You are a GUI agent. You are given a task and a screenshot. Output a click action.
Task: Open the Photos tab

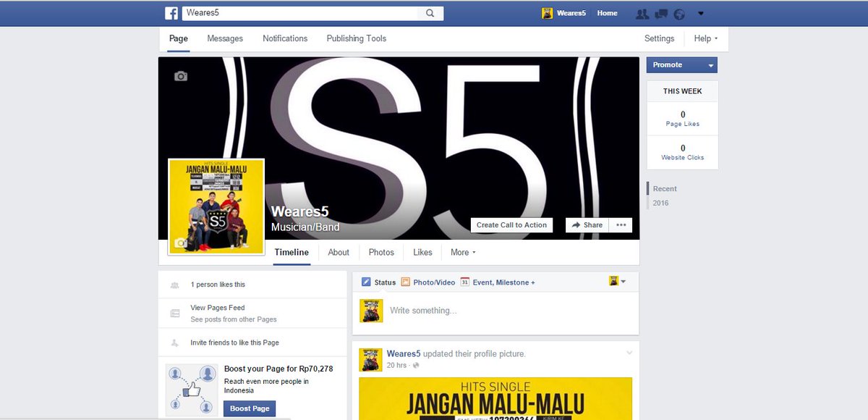[x=381, y=253]
